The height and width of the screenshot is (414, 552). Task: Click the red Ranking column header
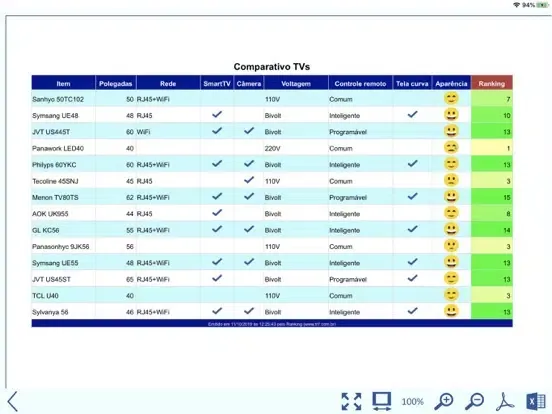pyautogui.click(x=491, y=83)
